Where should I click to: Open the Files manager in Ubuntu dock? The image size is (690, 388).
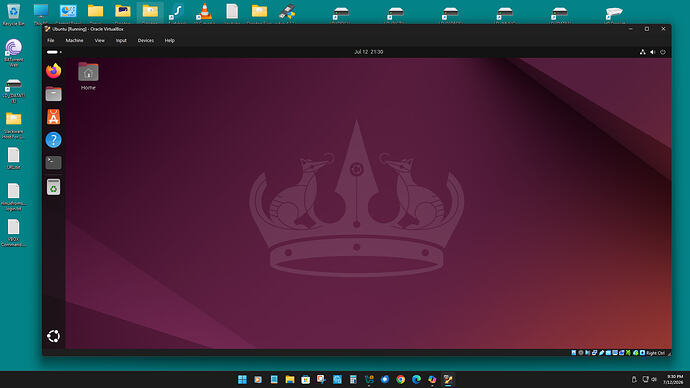pos(53,94)
